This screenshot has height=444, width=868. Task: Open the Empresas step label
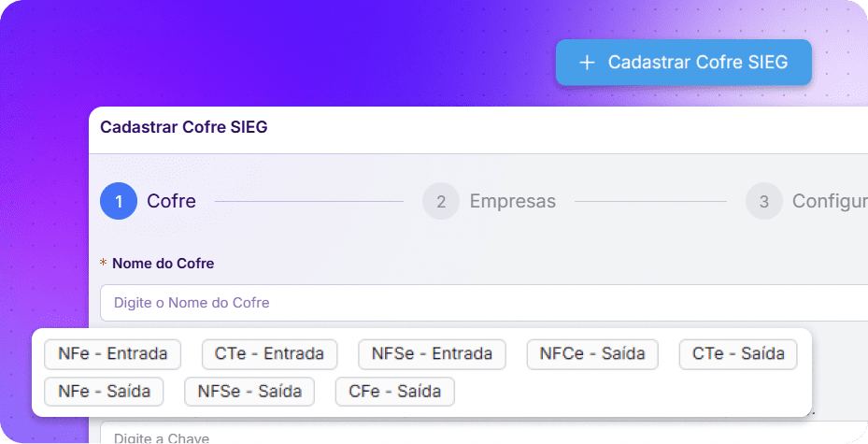click(513, 201)
